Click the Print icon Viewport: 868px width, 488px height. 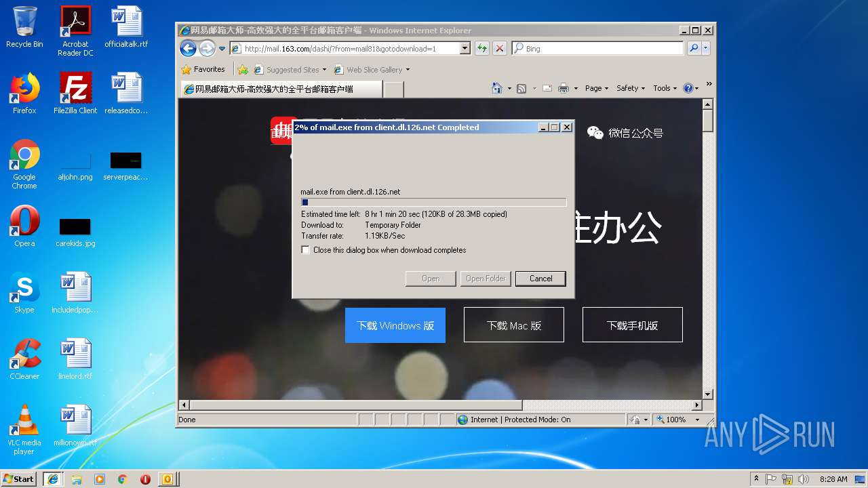563,88
